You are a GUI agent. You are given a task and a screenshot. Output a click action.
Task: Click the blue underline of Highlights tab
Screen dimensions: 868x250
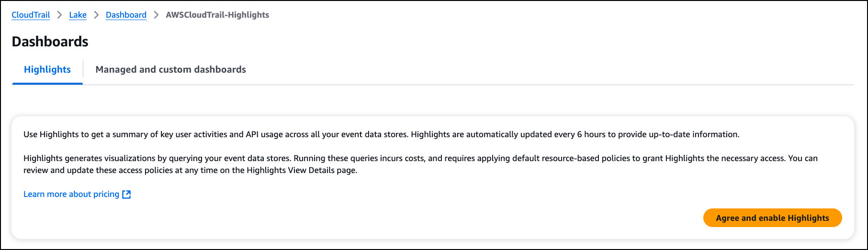47,84
